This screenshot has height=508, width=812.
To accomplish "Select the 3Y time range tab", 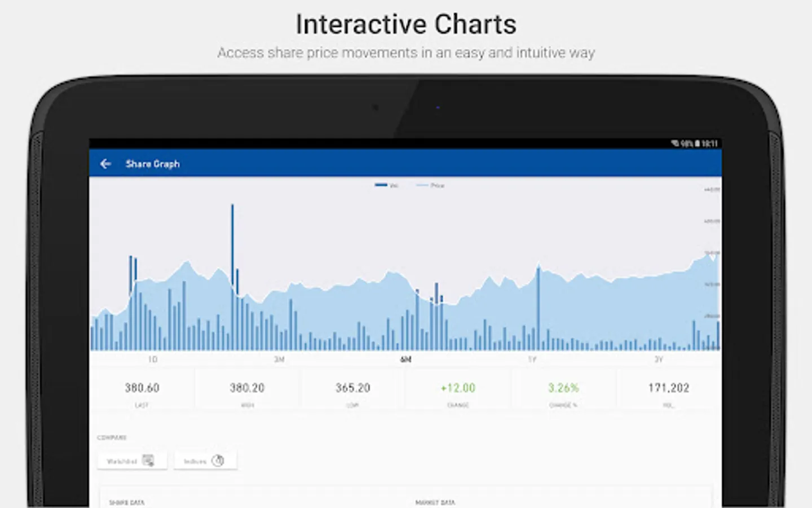I will [x=659, y=360].
